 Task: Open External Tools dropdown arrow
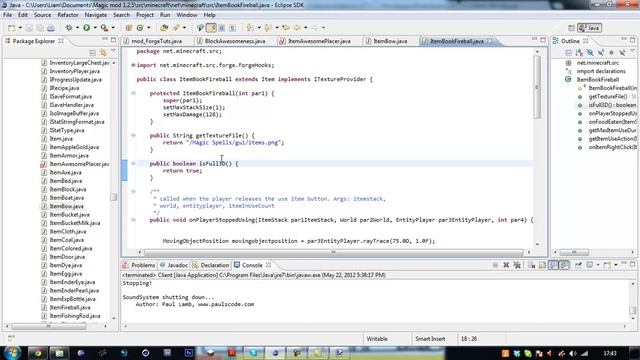coord(113,28)
